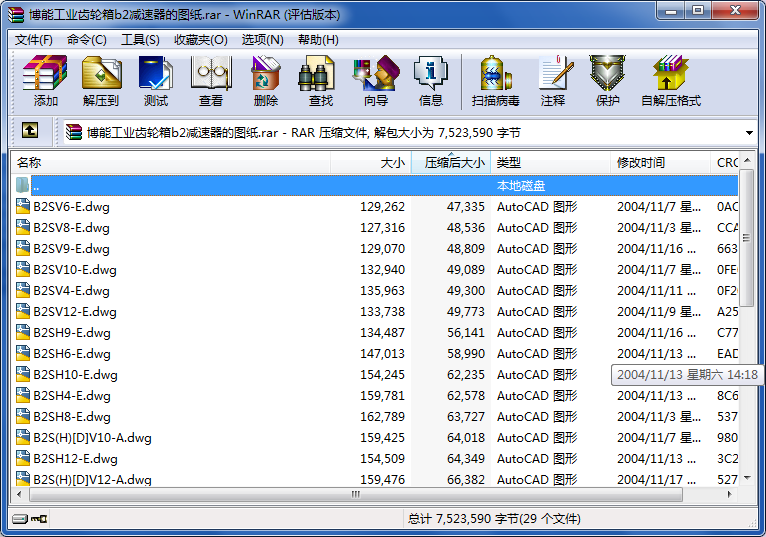This screenshot has width=766, height=537.
Task: Open the 帮助(H) menu
Action: pos(318,40)
